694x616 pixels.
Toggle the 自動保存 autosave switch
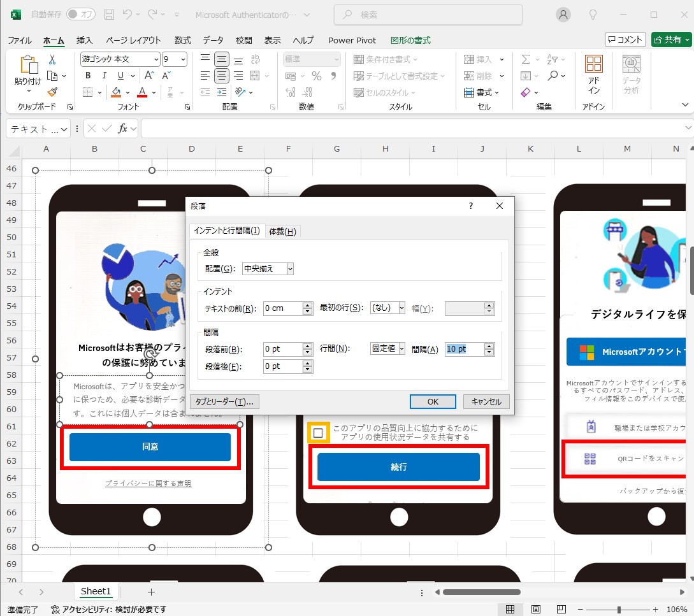click(81, 14)
